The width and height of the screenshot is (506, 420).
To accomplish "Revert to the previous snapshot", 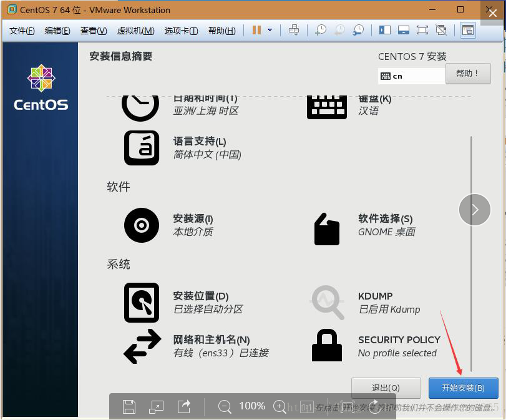I will (339, 31).
